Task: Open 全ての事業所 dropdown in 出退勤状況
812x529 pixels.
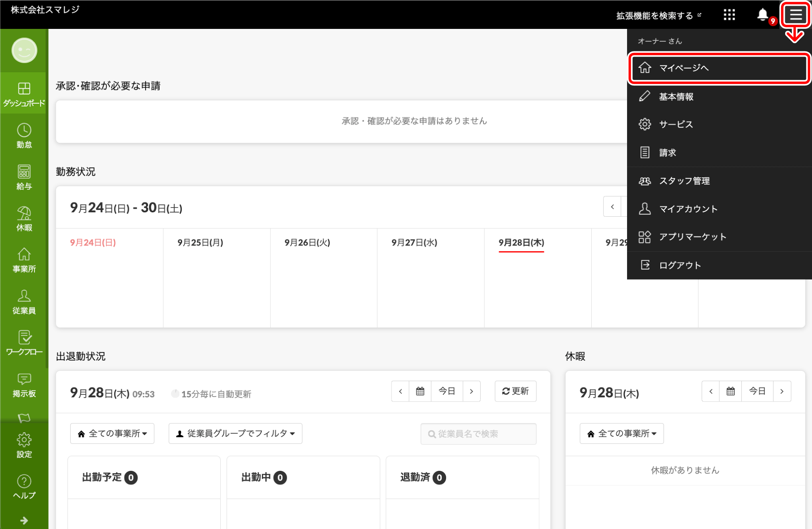Action: (112, 433)
